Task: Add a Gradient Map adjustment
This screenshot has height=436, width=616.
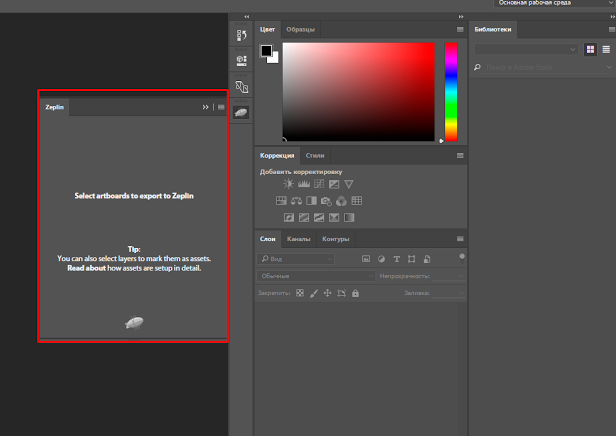Action: (x=349, y=218)
